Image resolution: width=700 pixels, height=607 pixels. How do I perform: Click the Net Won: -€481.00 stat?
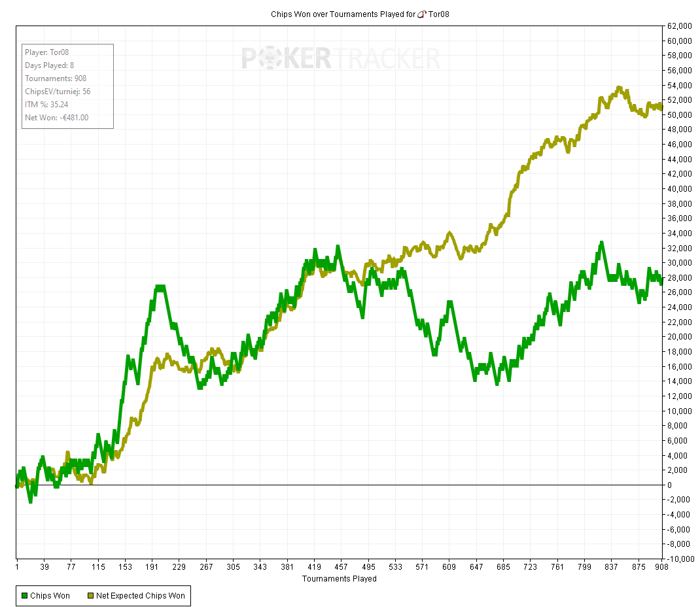pos(56,118)
